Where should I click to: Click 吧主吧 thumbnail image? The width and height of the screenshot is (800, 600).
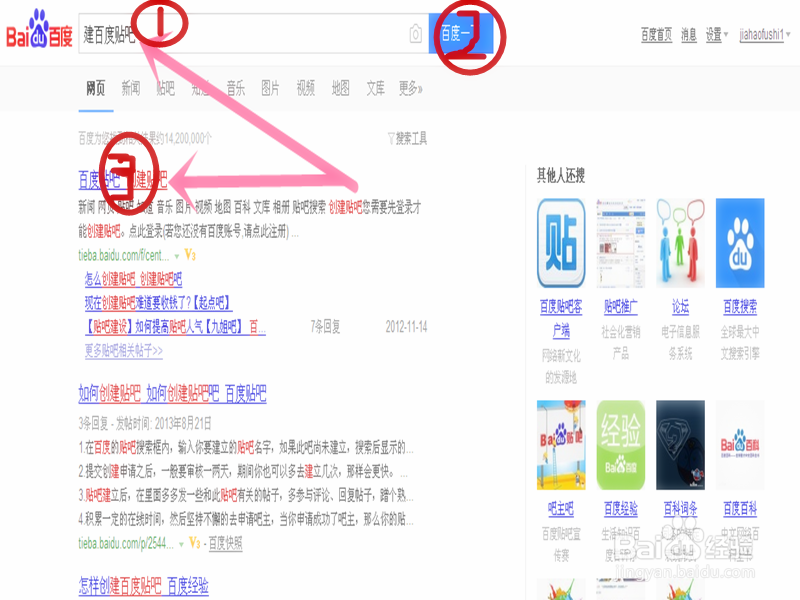point(561,445)
